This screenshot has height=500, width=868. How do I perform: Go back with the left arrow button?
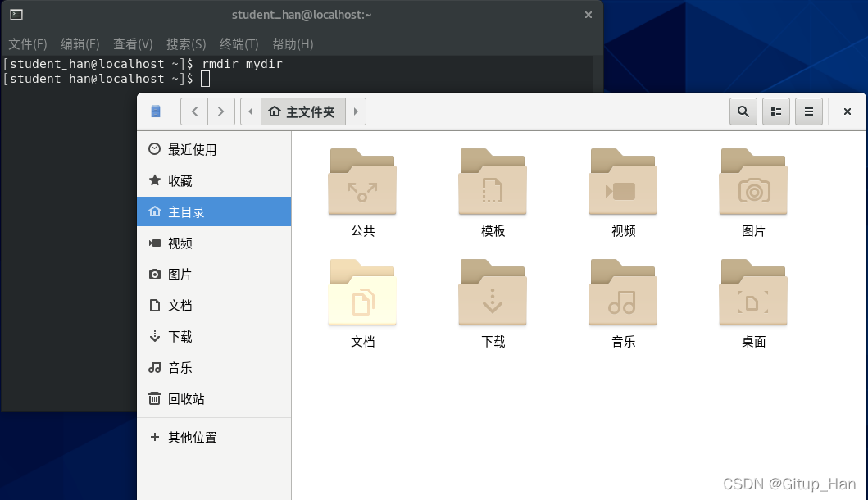[x=194, y=111]
